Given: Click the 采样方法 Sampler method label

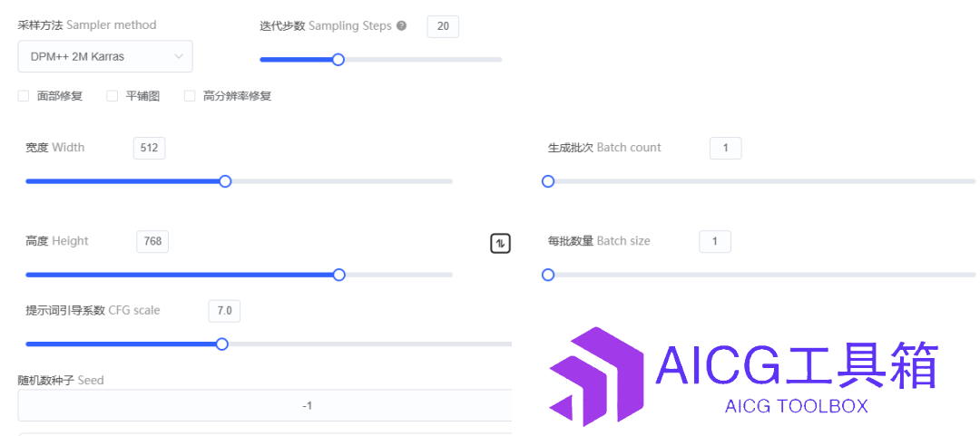Looking at the screenshot, I should click(x=87, y=25).
